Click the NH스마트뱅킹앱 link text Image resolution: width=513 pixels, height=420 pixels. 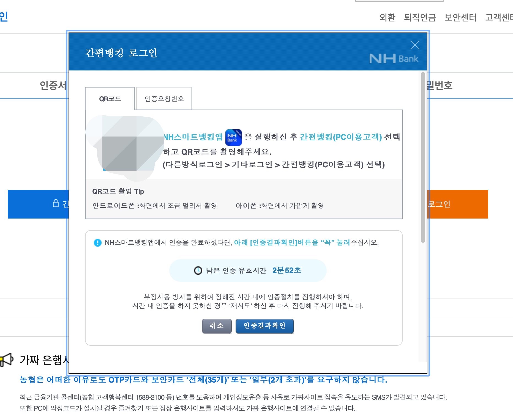pyautogui.click(x=193, y=137)
